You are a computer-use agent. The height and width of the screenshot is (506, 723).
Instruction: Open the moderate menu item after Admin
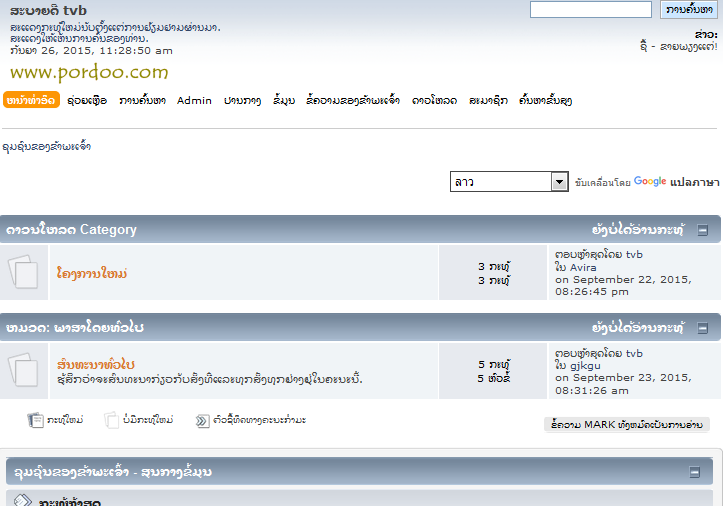(x=243, y=100)
